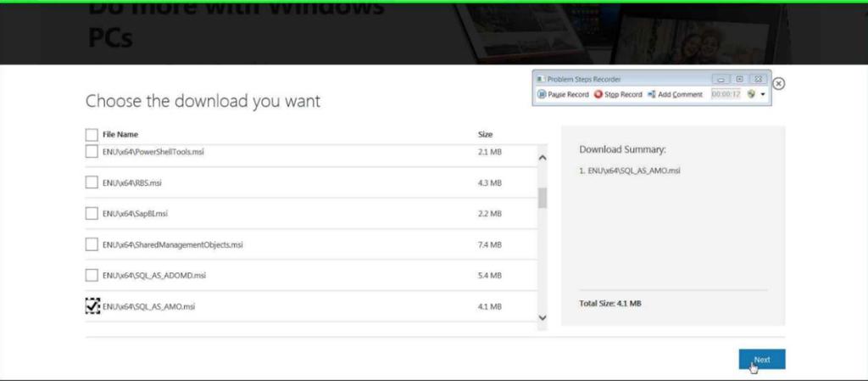
Task: Click the Size column header
Action: [485, 135]
